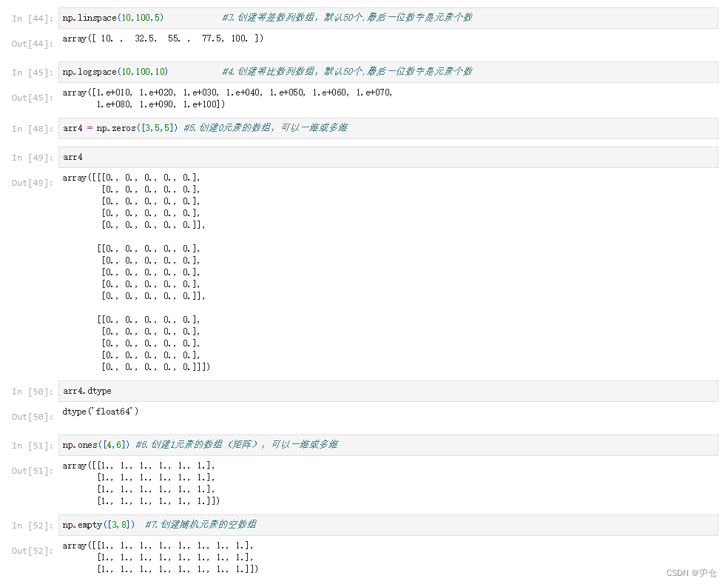
Task: Select the arr4.dtype code cell
Action: (87, 391)
